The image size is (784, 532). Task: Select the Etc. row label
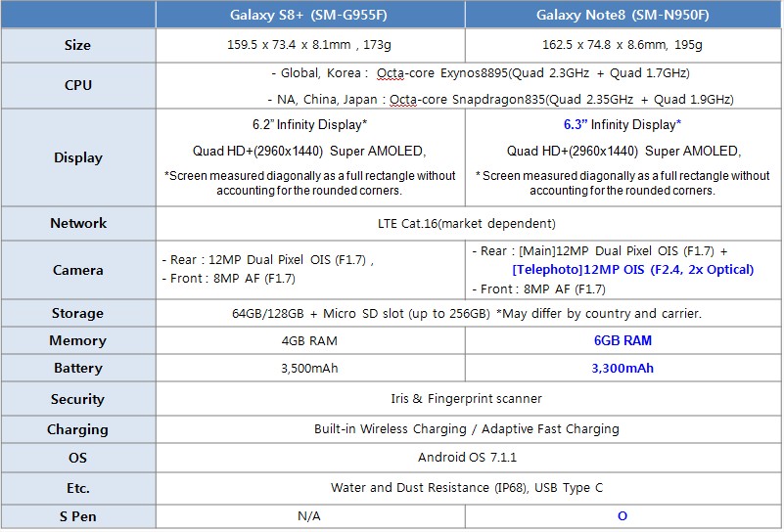point(78,488)
